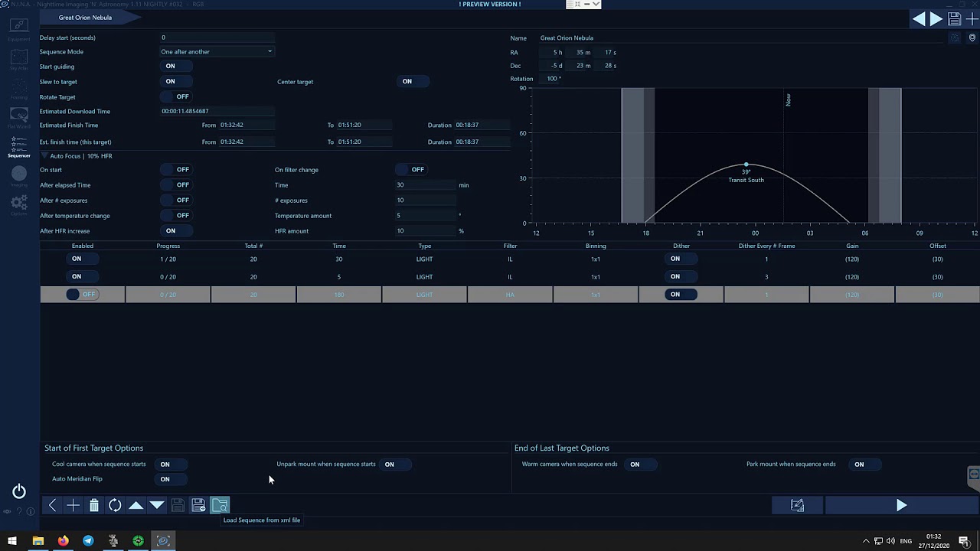Save target set with top-right floppy icon

tap(954, 19)
